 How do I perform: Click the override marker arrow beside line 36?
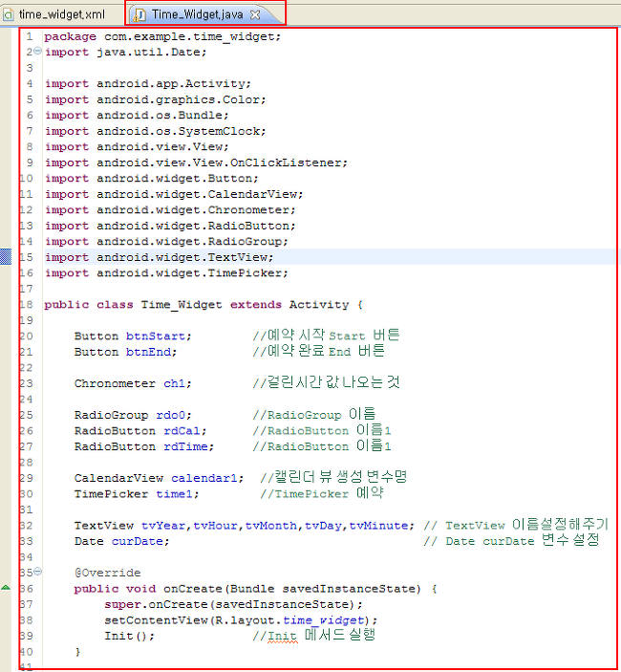pyautogui.click(x=6, y=588)
